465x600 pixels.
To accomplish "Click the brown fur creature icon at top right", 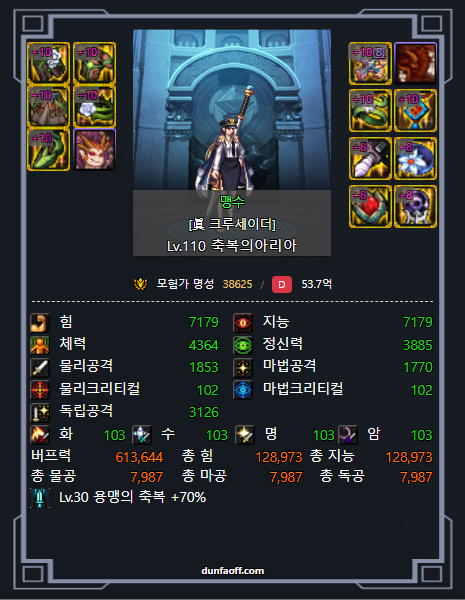I will [x=415, y=63].
